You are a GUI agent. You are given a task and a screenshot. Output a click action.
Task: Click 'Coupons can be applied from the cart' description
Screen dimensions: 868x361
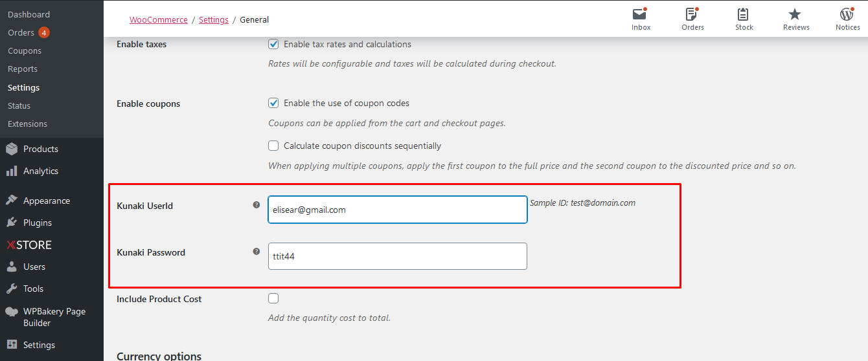(x=387, y=123)
